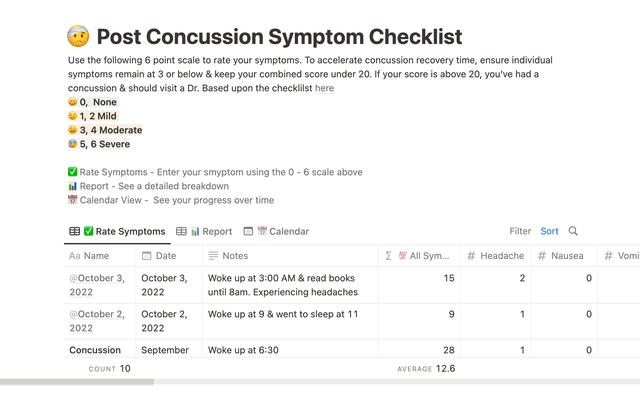
Task: Click the All Symptoms sigma formula icon
Action: tap(388, 256)
